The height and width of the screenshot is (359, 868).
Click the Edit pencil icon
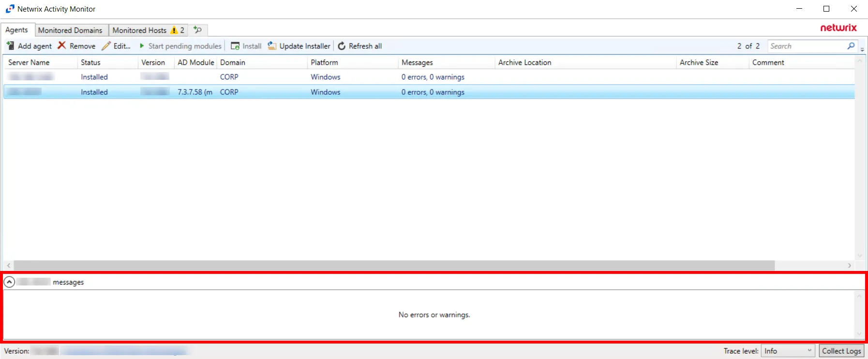106,46
